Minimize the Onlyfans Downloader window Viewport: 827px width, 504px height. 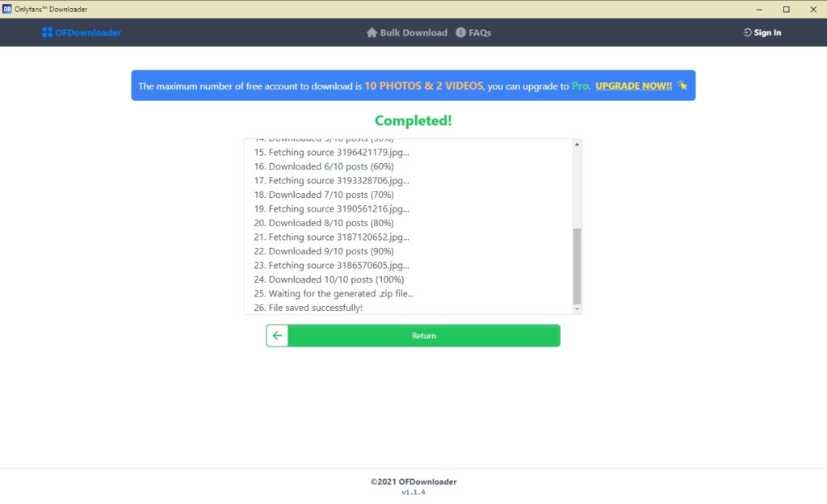point(759,10)
